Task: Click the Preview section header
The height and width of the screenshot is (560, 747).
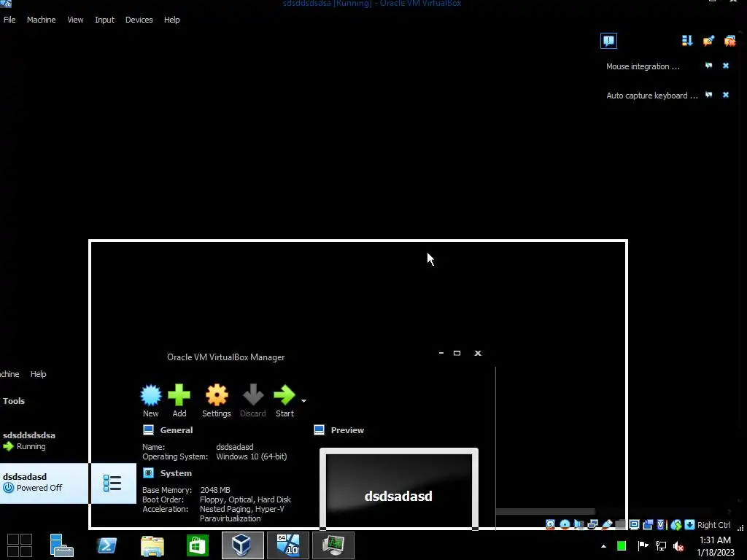Action: 347,430
